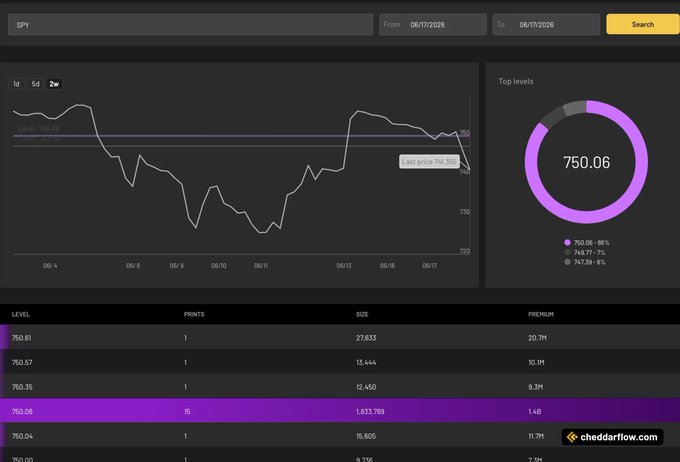Click the 06/11 date axis label
680x462 pixels.
point(261,265)
